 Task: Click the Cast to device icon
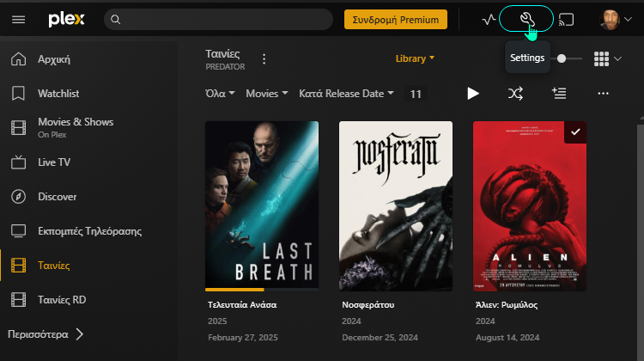567,19
